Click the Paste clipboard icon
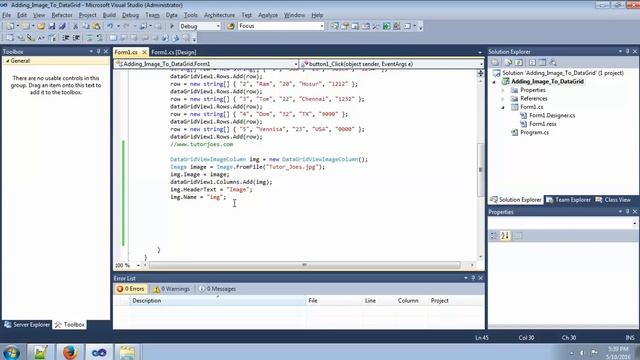The image size is (640, 360). (x=96, y=26)
